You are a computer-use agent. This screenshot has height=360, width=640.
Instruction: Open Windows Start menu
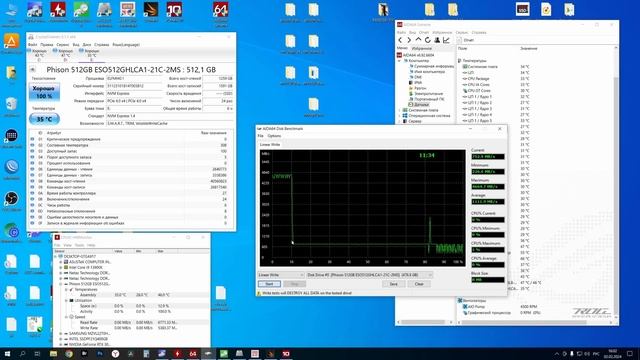tap(7, 353)
